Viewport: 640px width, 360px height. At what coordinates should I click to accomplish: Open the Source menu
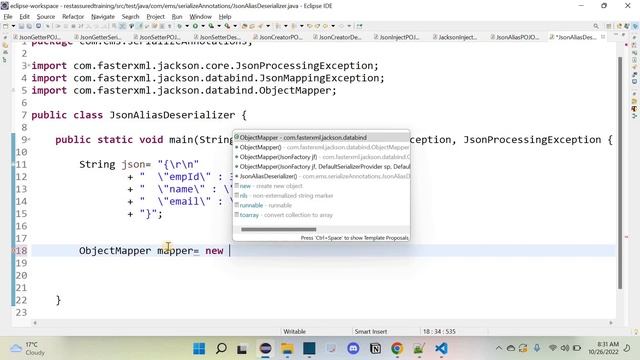coord(46,17)
